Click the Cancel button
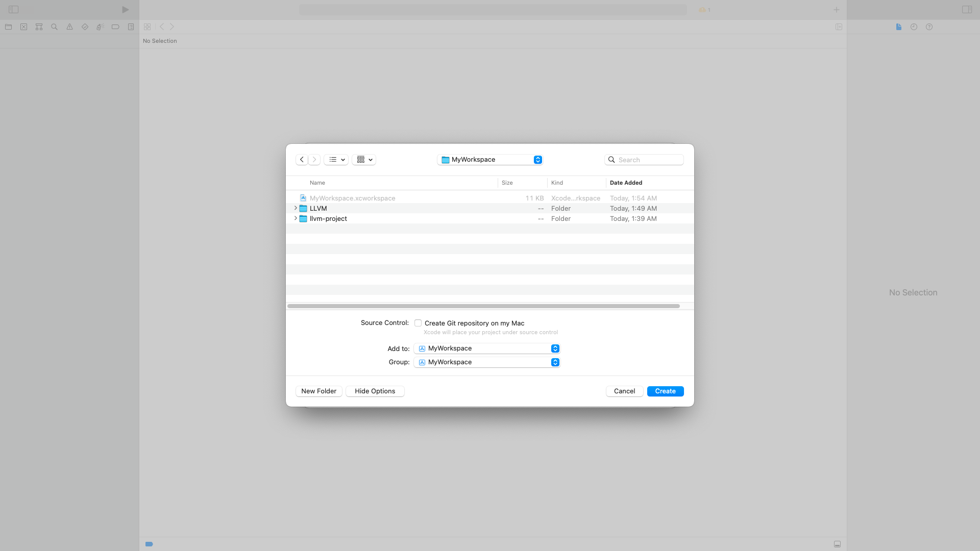The image size is (980, 551). [x=625, y=391]
